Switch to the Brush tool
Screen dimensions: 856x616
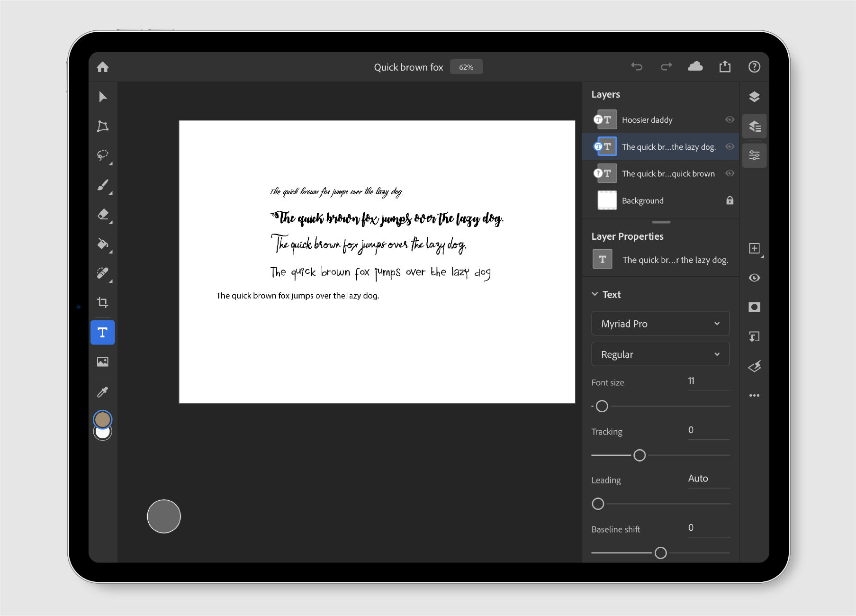[102, 185]
